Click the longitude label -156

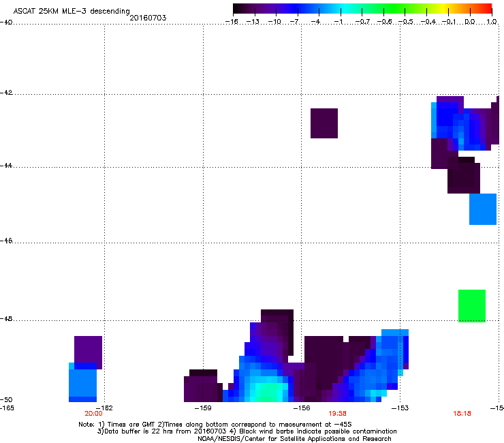(x=302, y=408)
